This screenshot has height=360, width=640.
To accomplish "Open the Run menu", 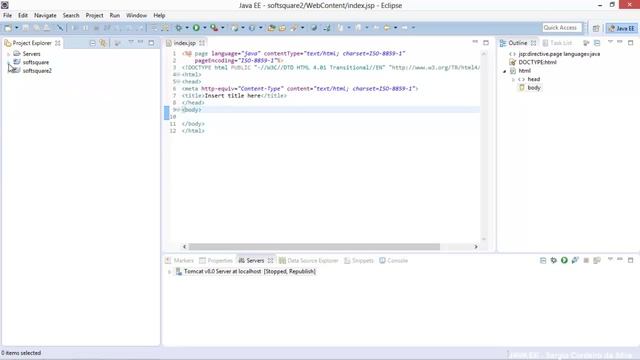I will point(115,16).
